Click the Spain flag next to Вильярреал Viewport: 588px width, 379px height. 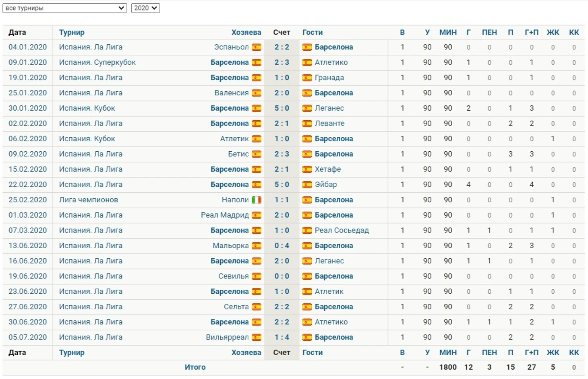point(257,338)
